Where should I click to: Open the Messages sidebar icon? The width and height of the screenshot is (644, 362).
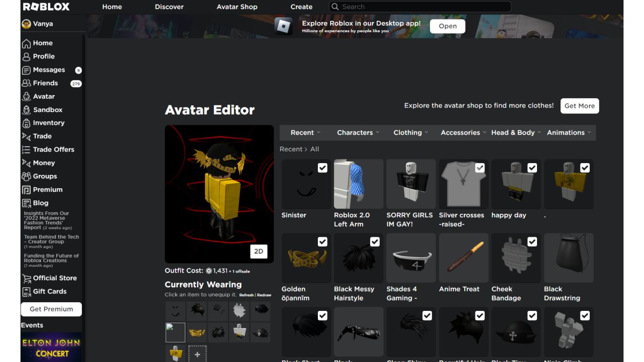[x=26, y=70]
